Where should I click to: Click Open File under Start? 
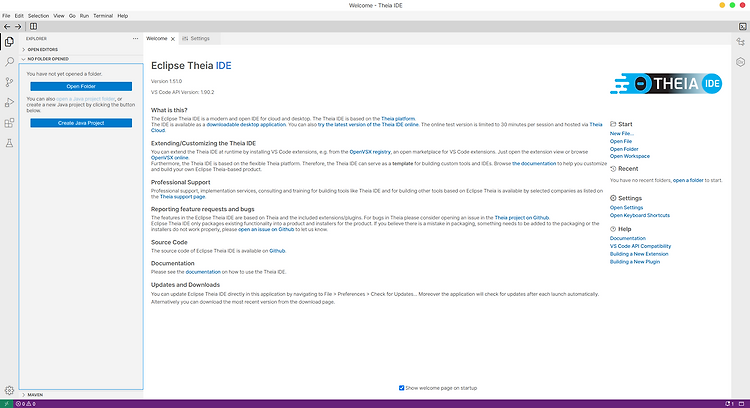click(x=621, y=142)
